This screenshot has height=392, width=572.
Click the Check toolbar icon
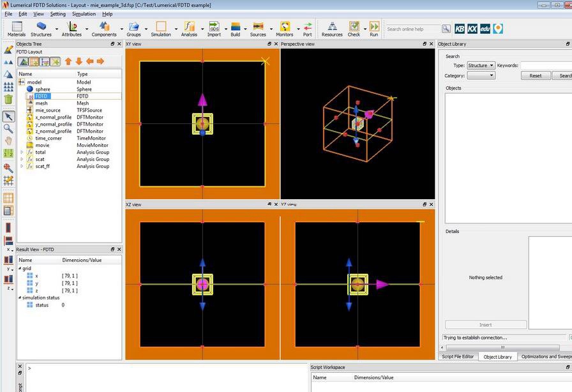354,29
